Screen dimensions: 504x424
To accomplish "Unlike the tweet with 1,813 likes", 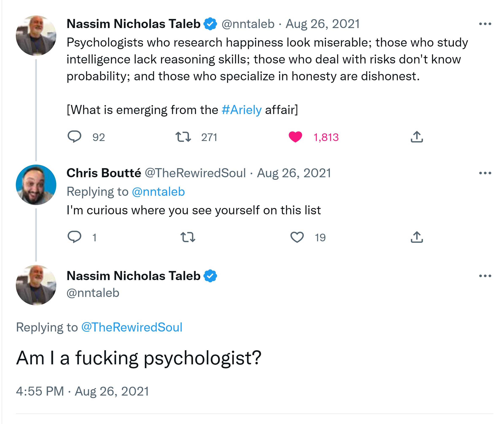I will click(x=295, y=137).
